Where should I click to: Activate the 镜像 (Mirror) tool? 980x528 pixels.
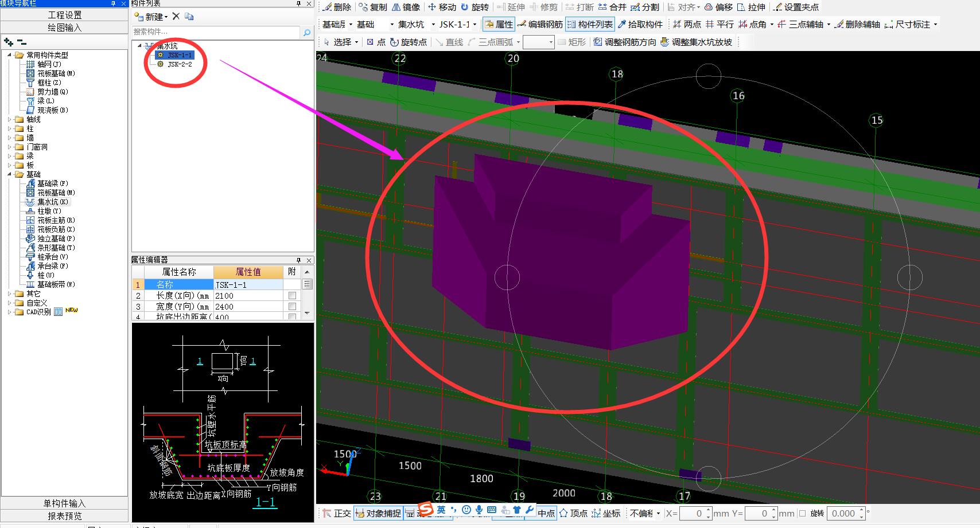(406, 7)
